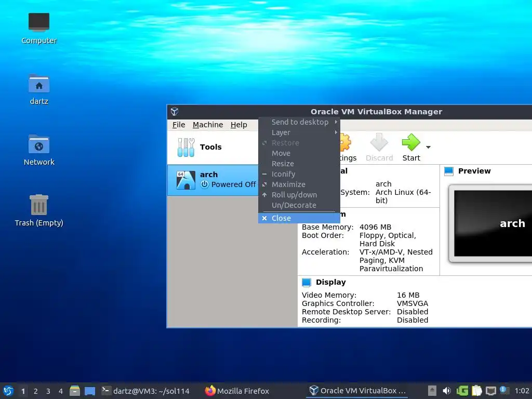Switch to workspace 3
The image size is (532, 399).
click(48, 391)
